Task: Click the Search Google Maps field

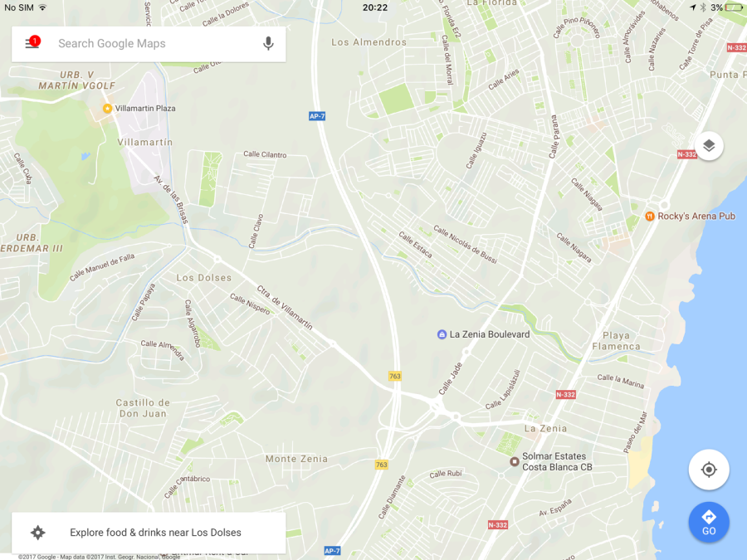Action: (x=149, y=44)
